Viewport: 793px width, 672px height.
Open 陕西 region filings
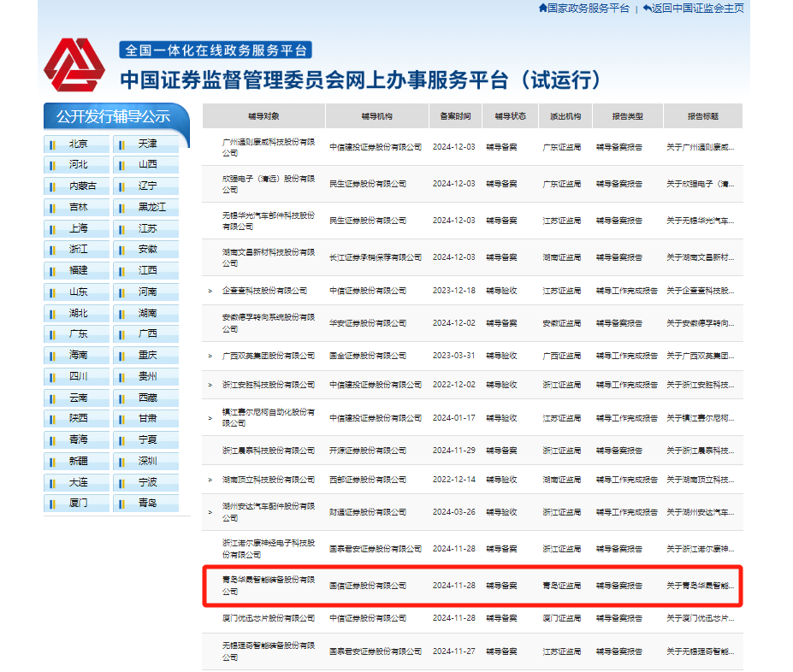[76, 418]
